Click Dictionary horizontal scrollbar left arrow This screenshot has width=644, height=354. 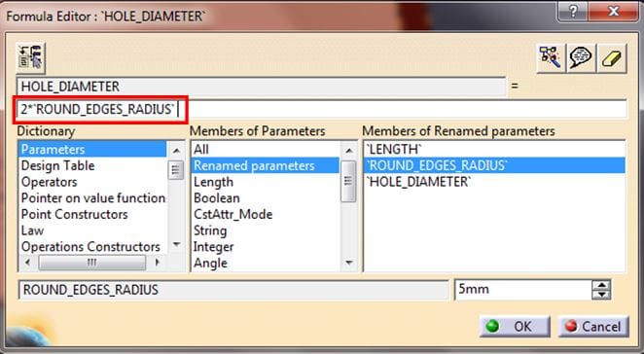point(27,263)
